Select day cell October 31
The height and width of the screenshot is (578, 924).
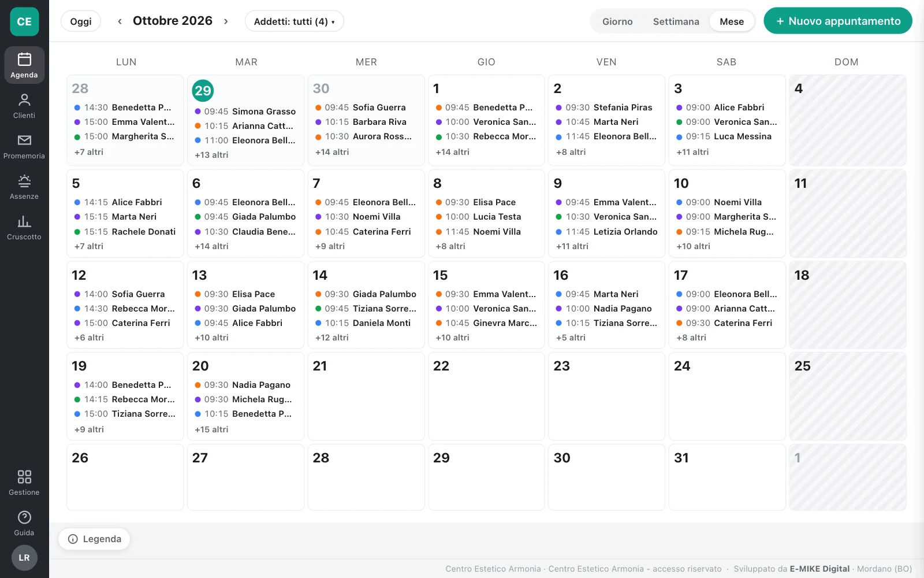tap(727, 477)
